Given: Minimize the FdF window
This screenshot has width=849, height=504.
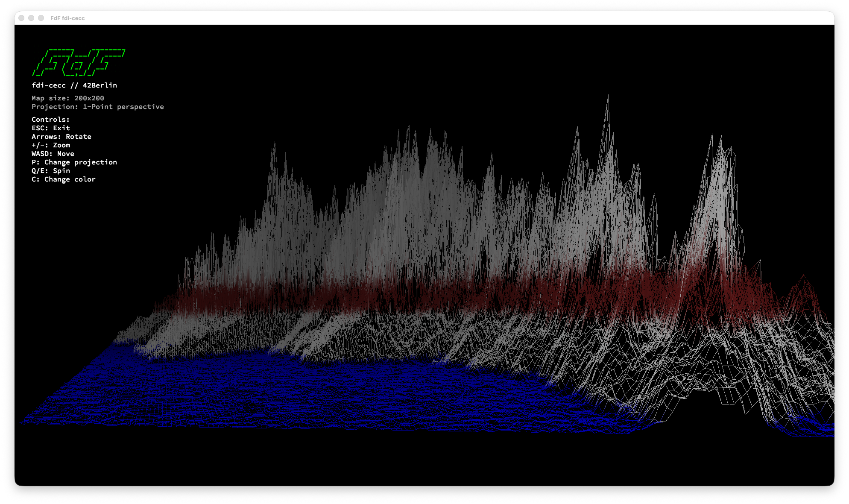Looking at the screenshot, I should [31, 18].
